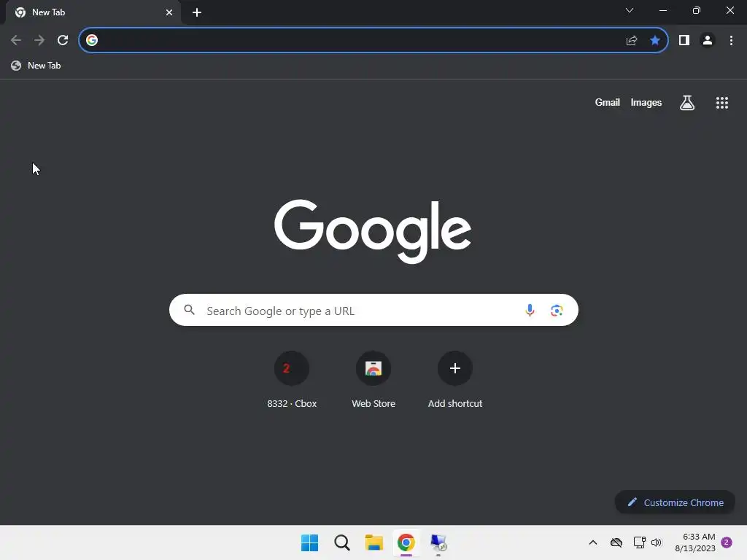Open clock showing 6:33 AM
The image size is (747, 560).
pyautogui.click(x=695, y=542)
